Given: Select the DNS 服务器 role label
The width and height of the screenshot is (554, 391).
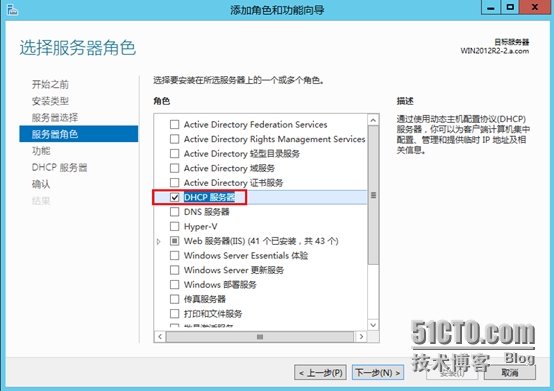Looking at the screenshot, I should (x=206, y=212).
